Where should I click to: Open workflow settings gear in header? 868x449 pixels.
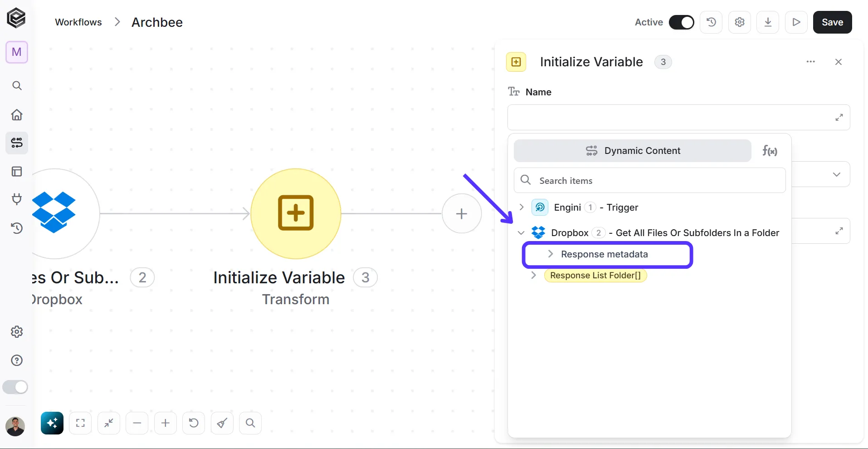(x=740, y=22)
